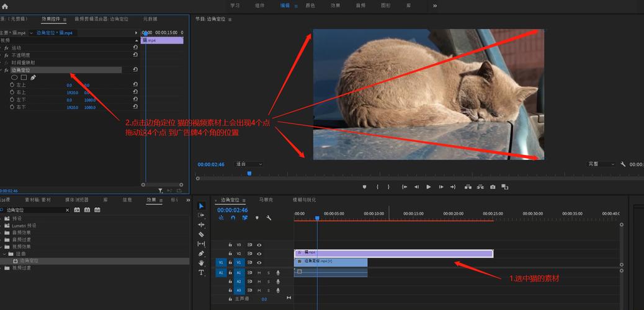Click the program monitor playhead scrubber
This screenshot has width=644, height=310.
coord(249,174)
